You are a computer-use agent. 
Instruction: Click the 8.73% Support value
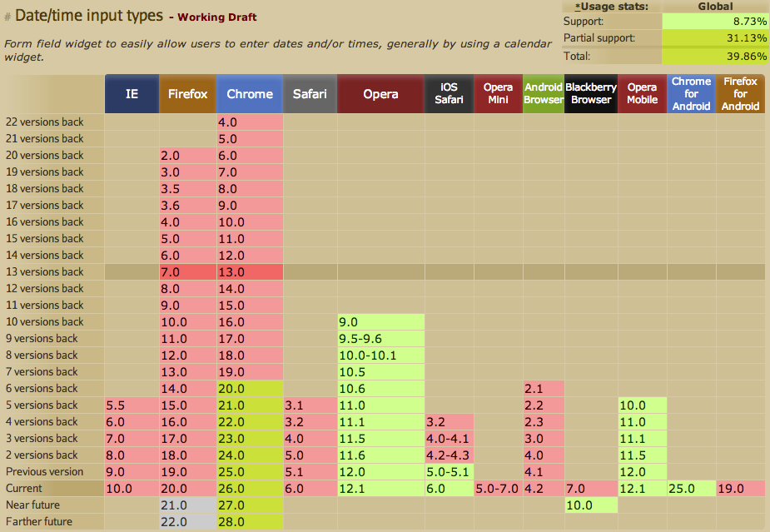pos(714,21)
